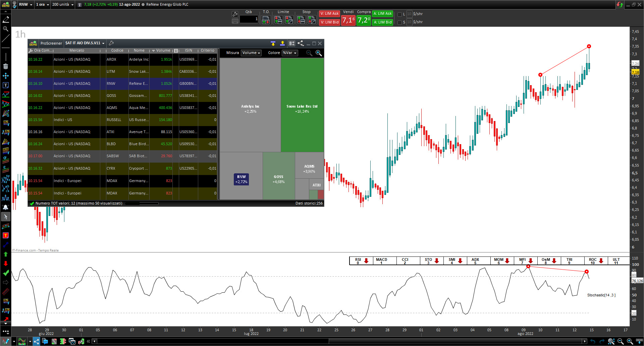Select the red down arrow marker tool
The height and width of the screenshot is (346, 644).
point(6,264)
